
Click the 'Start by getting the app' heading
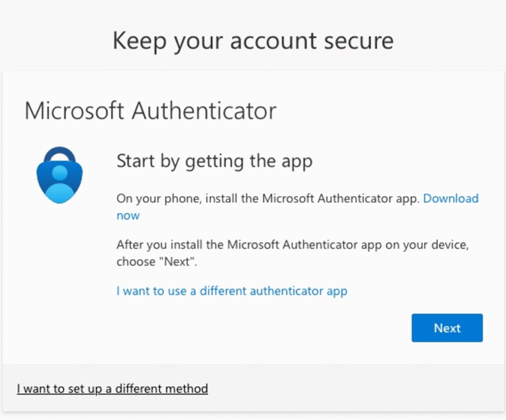[x=215, y=161]
